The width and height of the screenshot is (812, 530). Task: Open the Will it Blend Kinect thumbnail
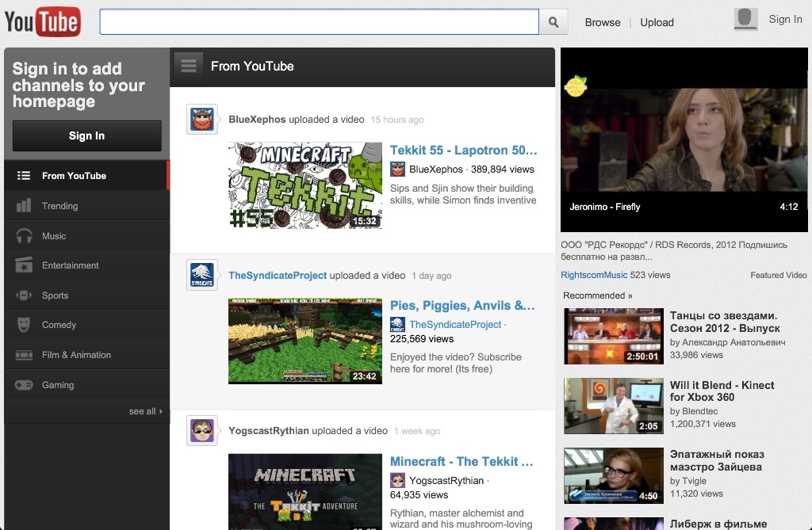(613, 406)
